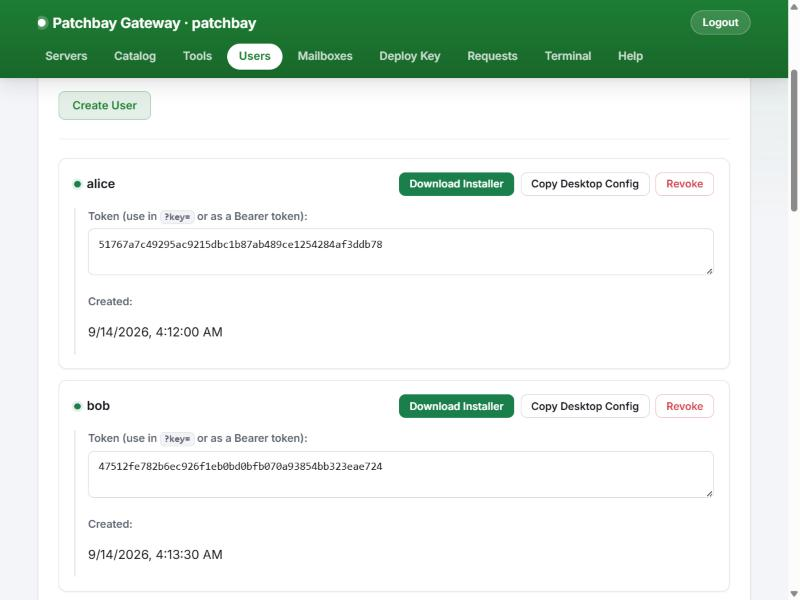Click alice's created date 9/14/2026, 4:12:00 AM
This screenshot has height=600, width=800.
tap(155, 332)
